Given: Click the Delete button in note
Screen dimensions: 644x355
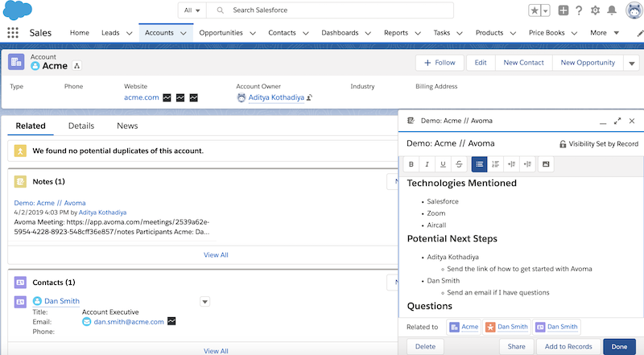Looking at the screenshot, I should click(425, 347).
